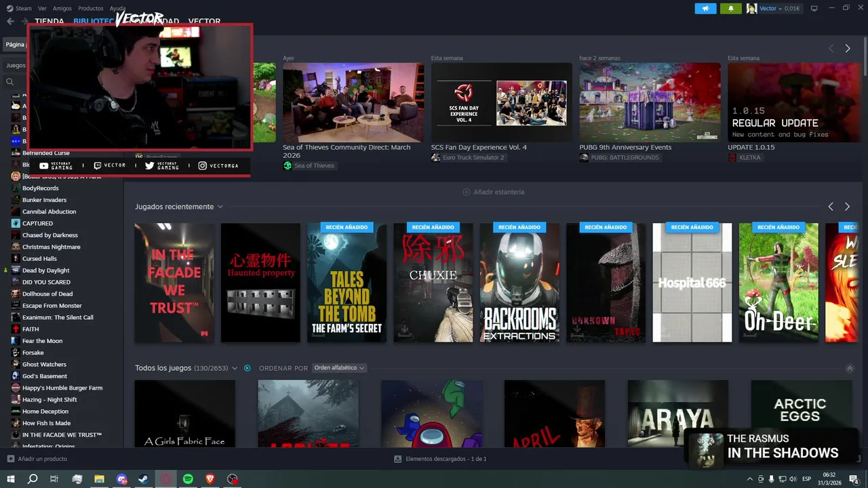
Task: Open Windows taskbar search
Action: pyautogui.click(x=32, y=479)
